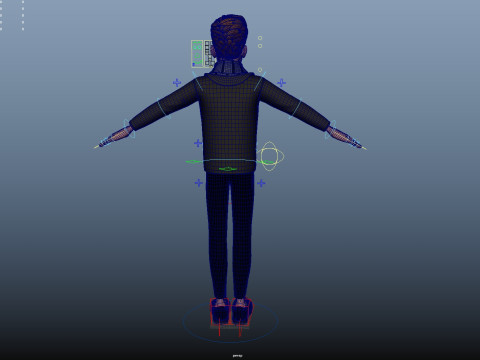Select yellow fingertip control on character's left hand
Image resolution: width=480 pixels, height=360 pixels.
(96, 146)
